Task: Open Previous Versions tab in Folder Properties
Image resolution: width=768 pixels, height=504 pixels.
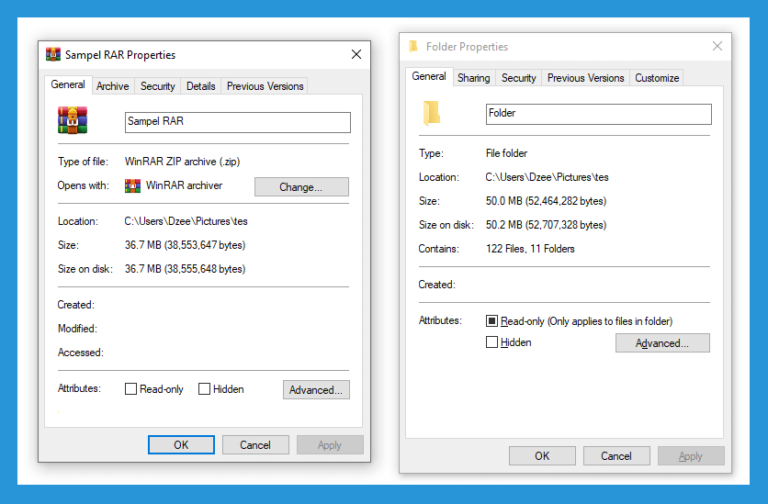Action: click(586, 78)
